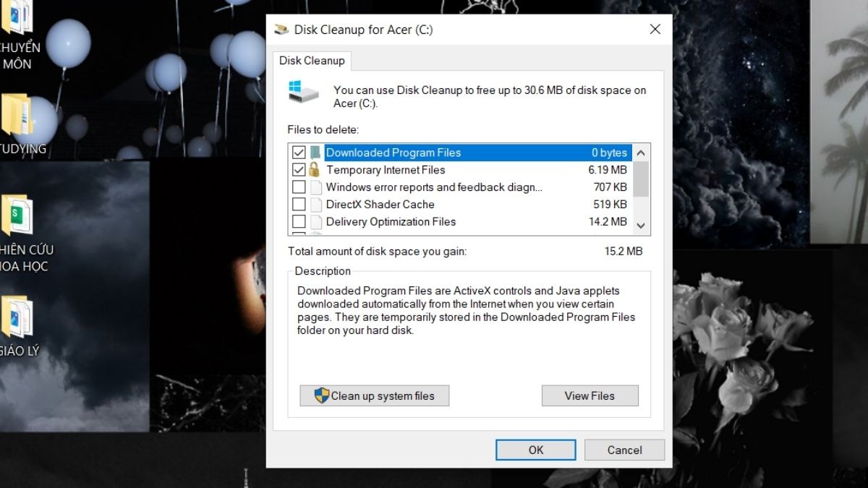Toggle the Downloaded Program Files checkbox

click(299, 153)
